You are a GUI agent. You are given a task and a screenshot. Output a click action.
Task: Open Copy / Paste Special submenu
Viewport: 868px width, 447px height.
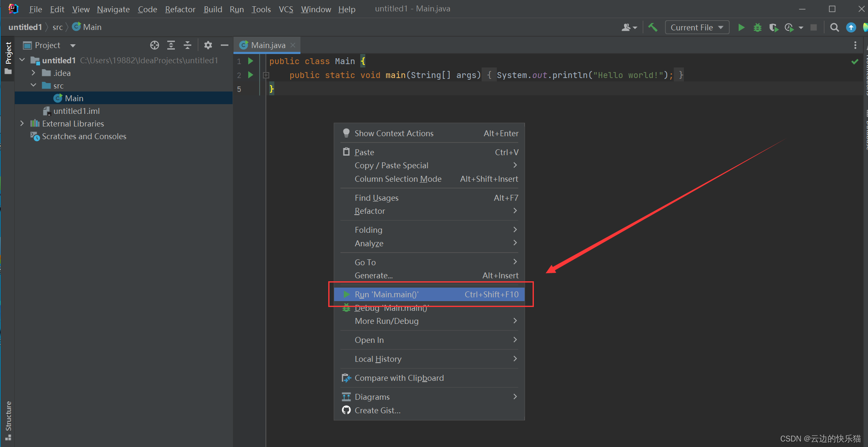point(429,165)
